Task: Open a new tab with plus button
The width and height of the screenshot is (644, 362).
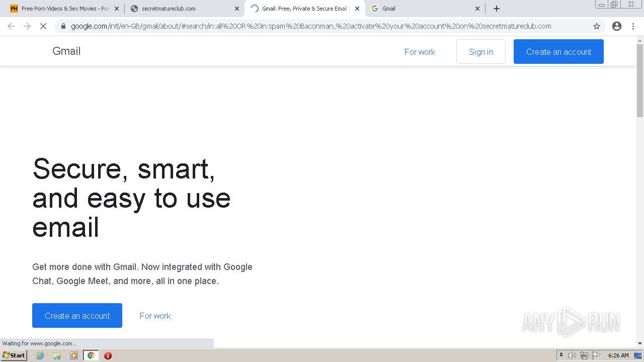Action: pos(497,9)
